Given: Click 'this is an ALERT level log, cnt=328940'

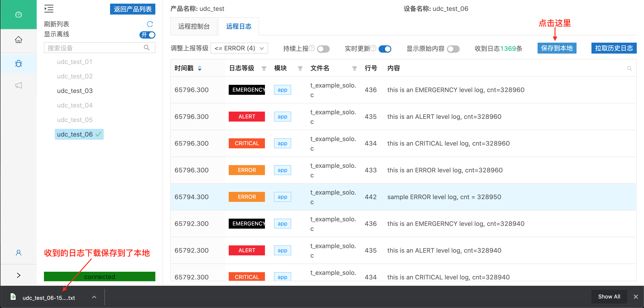Looking at the screenshot, I should pyautogui.click(x=444, y=250).
